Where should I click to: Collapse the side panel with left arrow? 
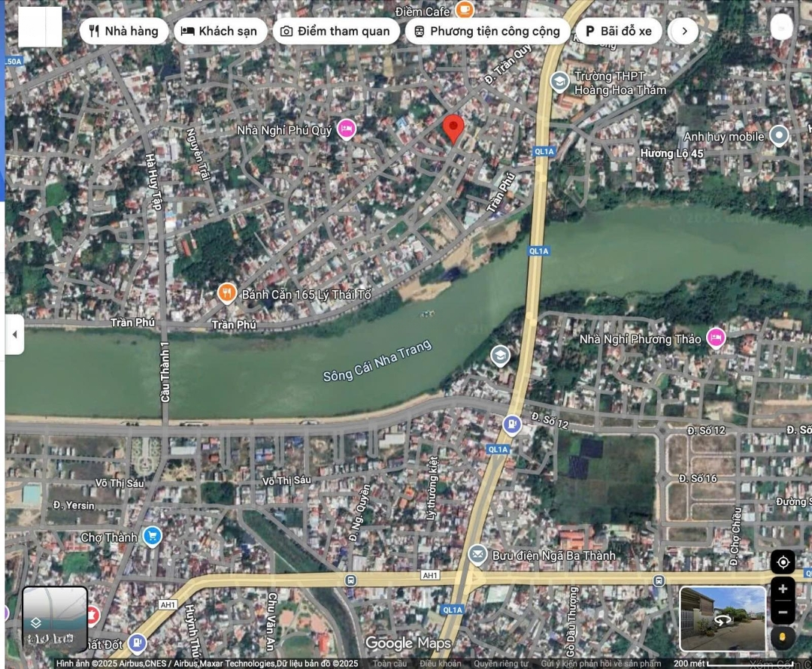click(14, 334)
